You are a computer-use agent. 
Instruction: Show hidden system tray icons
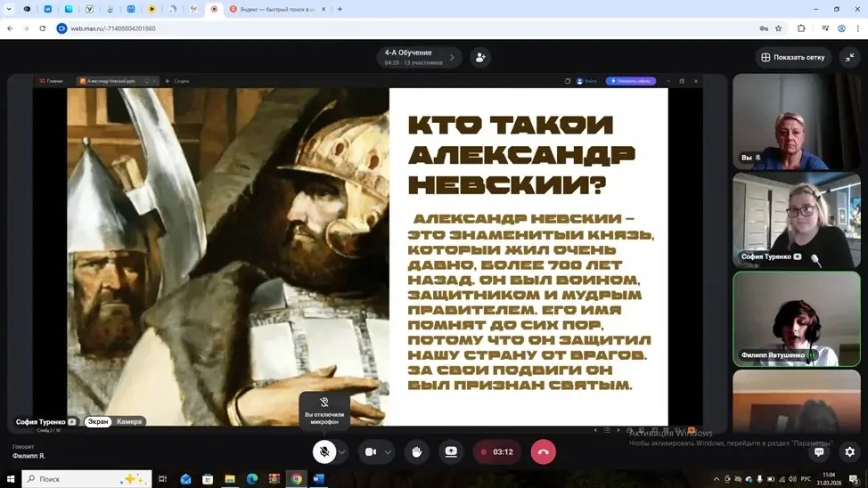(x=717, y=479)
